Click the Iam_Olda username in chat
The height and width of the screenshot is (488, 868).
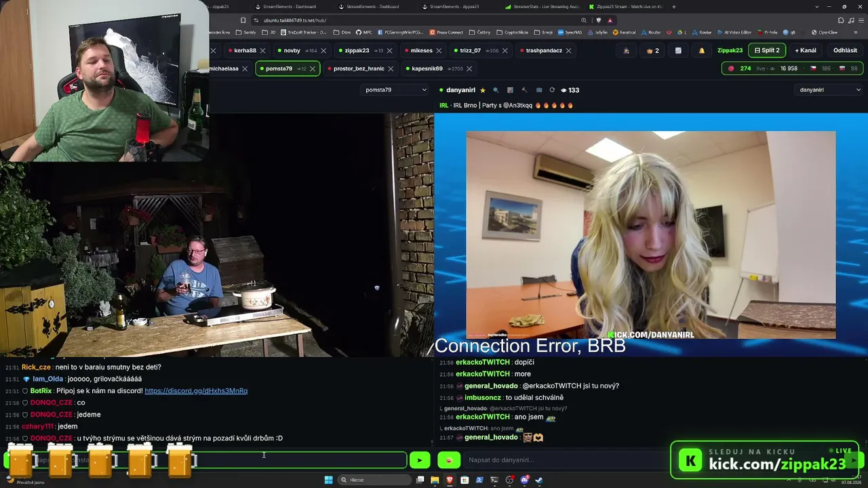47,379
